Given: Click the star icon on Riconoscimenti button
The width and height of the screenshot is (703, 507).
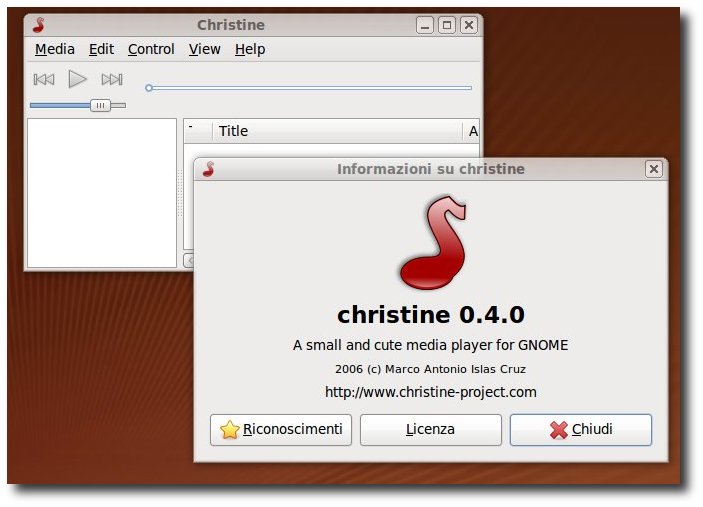Looking at the screenshot, I should (230, 429).
